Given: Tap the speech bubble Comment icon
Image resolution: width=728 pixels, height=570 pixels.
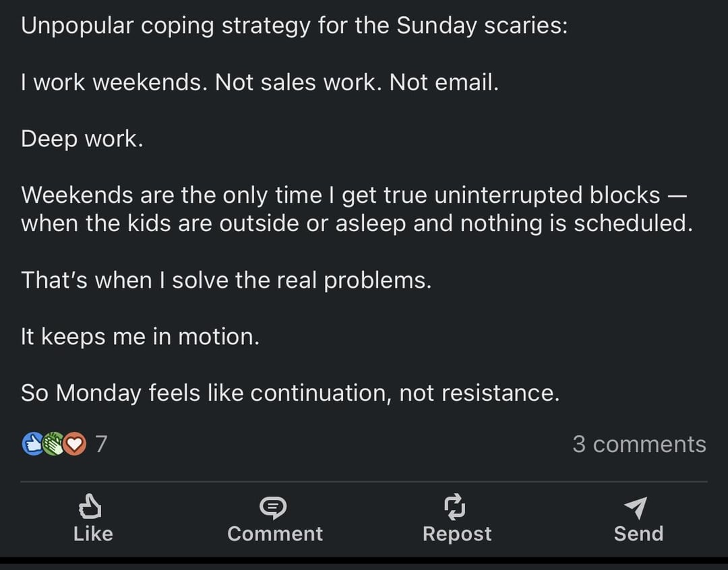Looking at the screenshot, I should (x=274, y=507).
